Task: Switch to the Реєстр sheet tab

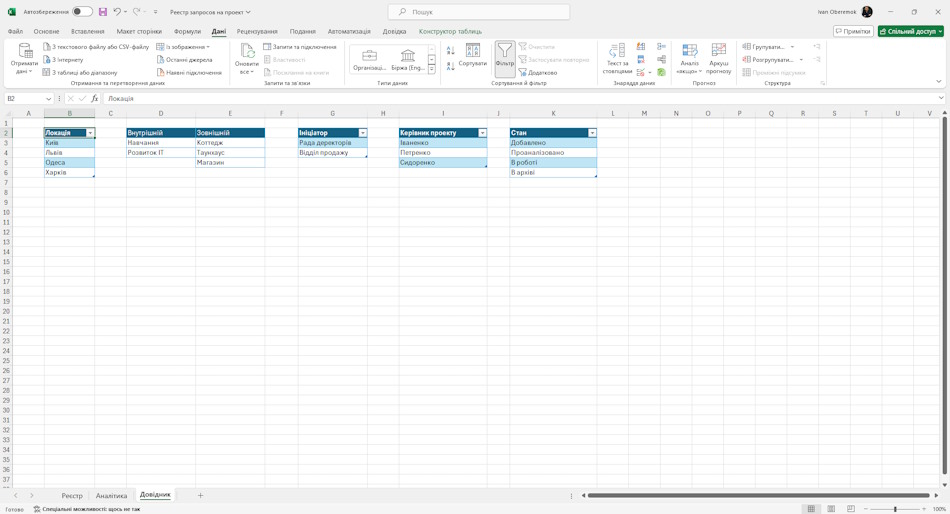Action: [x=72, y=496]
